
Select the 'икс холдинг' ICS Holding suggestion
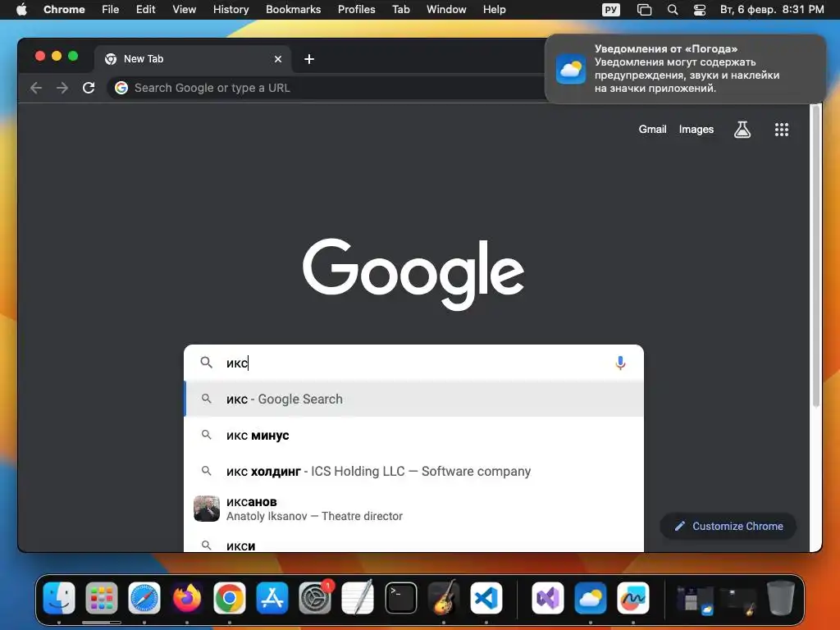[413, 472]
